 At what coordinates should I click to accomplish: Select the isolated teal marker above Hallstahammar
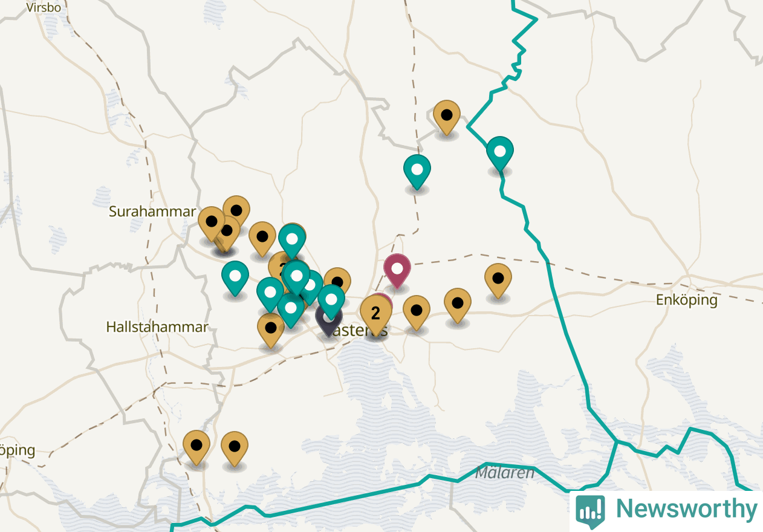click(x=235, y=279)
